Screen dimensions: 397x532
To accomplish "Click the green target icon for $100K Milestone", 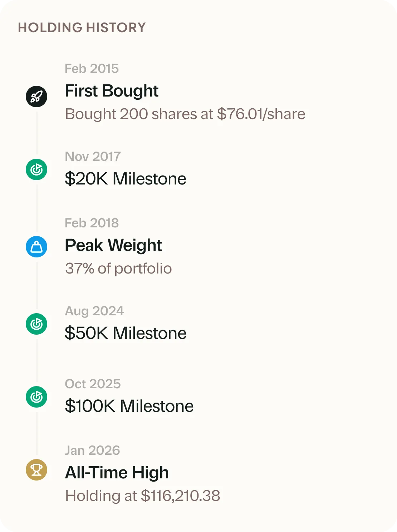I will 36,397.
